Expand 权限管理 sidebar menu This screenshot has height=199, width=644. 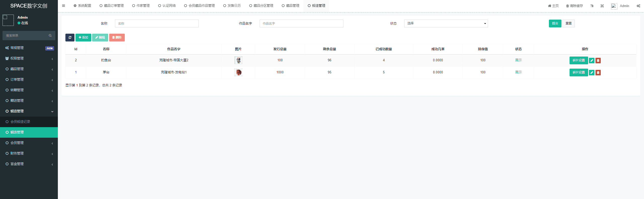tap(29, 58)
